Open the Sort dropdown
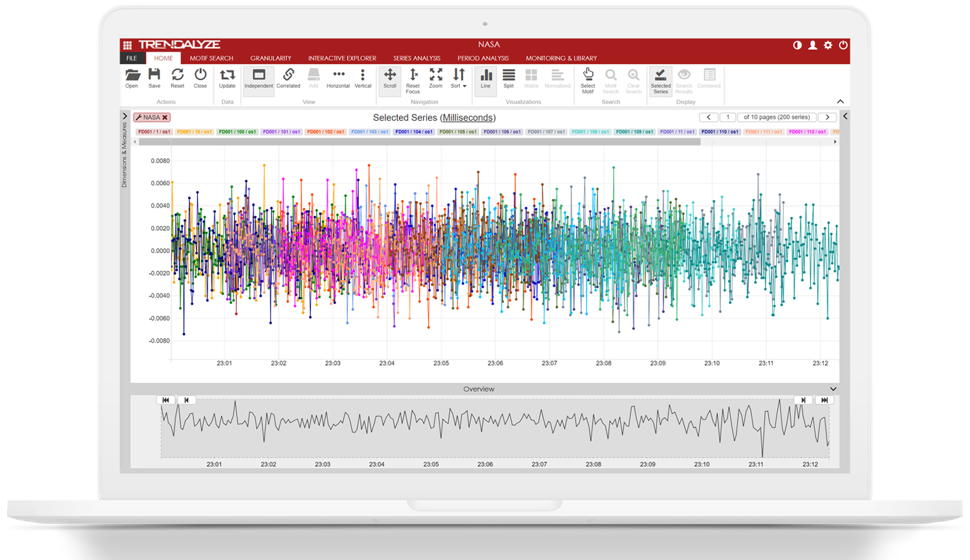Screen dimensions: 970x560 458,78
